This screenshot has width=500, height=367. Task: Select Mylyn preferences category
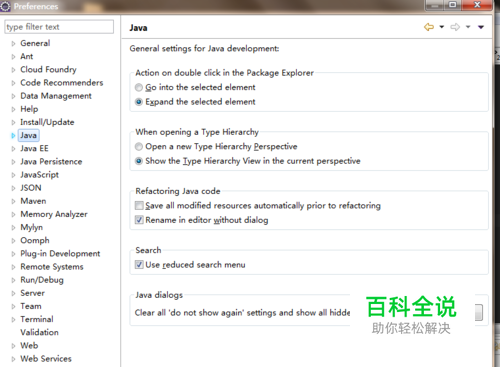pyautogui.click(x=32, y=227)
